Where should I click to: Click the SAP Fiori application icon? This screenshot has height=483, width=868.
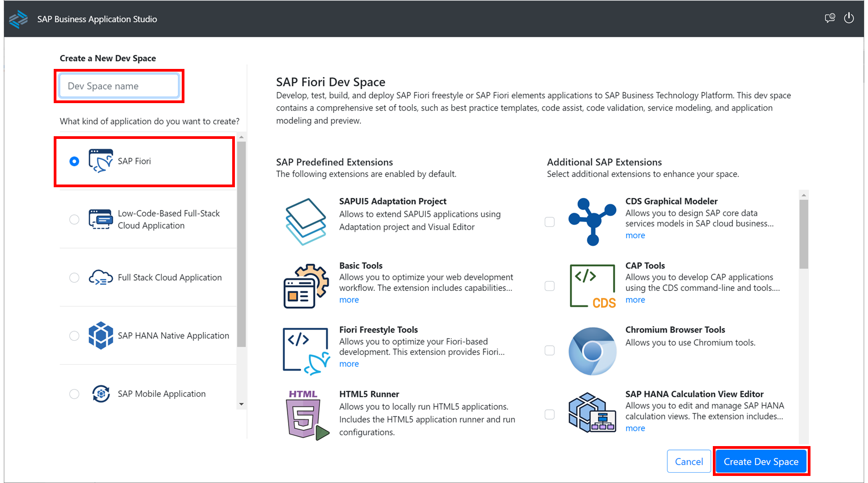coord(101,161)
